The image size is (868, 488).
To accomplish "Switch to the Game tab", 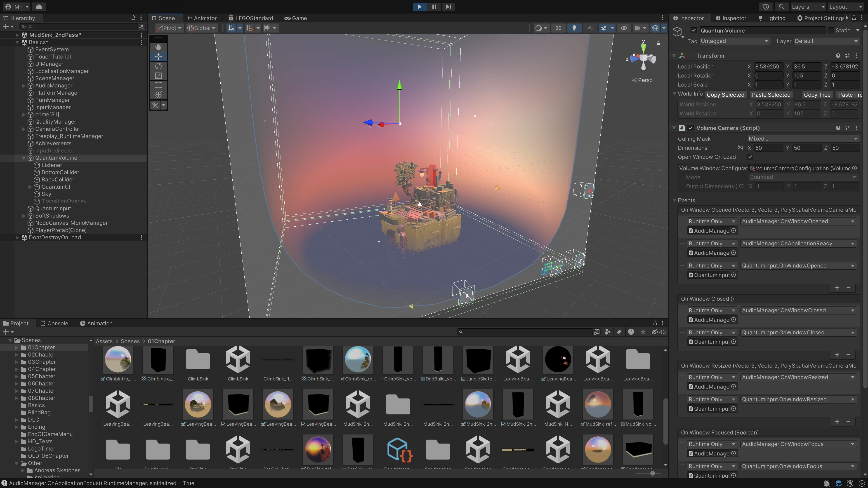I will [295, 18].
